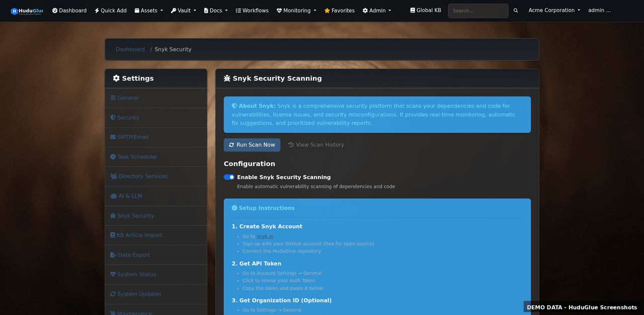
Task: Click the "2. Get API Token" step heading
Action: point(257,264)
